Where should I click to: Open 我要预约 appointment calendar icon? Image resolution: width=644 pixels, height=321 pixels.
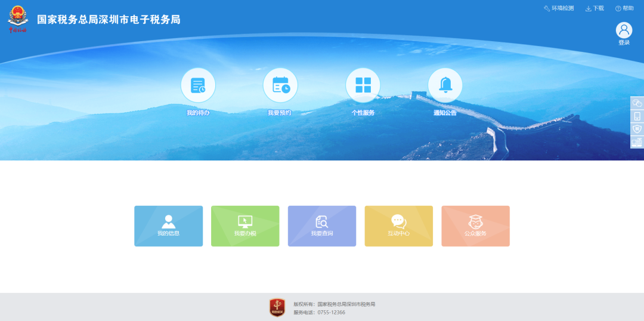(x=280, y=85)
